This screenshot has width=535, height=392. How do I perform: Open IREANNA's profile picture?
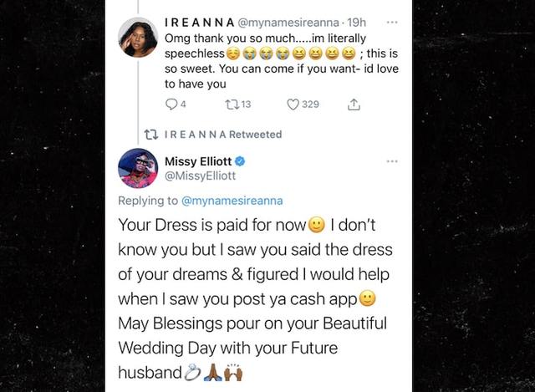(138, 39)
